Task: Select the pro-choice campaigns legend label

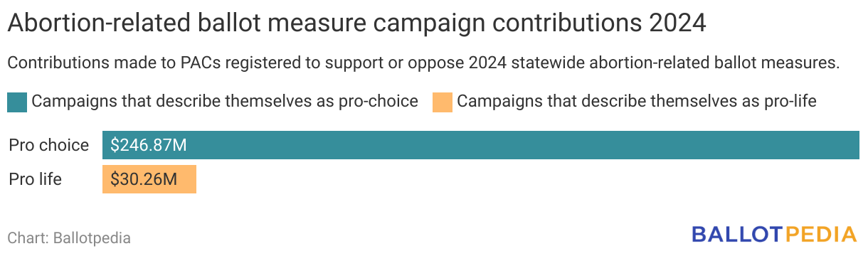Action: point(225,102)
